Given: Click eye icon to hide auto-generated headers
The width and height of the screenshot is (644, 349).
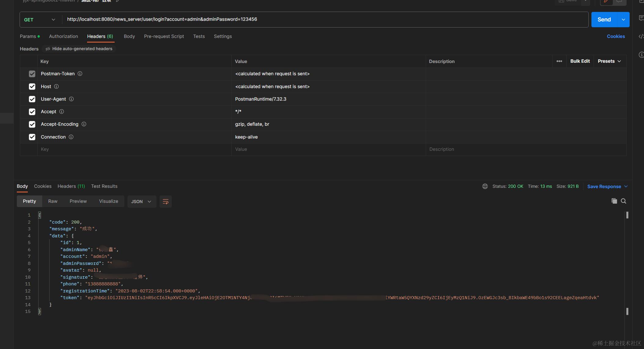Looking at the screenshot, I should click(x=48, y=49).
